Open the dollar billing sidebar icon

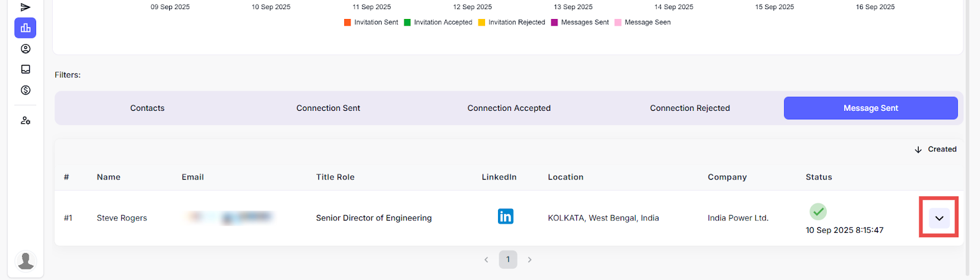tap(25, 90)
